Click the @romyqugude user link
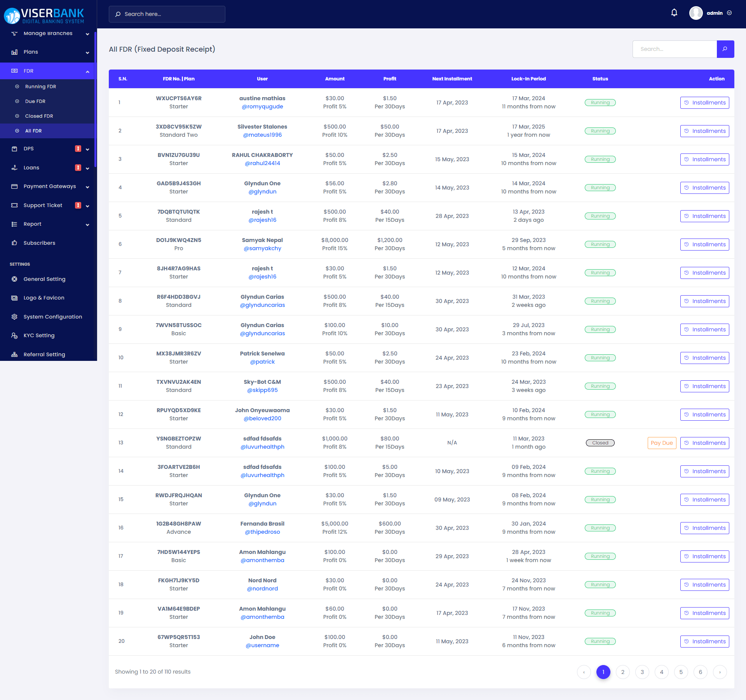 tap(263, 106)
